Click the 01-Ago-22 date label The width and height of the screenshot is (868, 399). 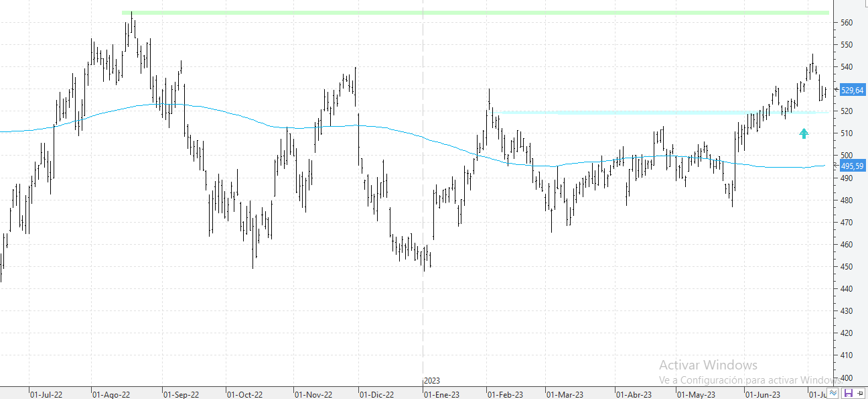(x=111, y=395)
